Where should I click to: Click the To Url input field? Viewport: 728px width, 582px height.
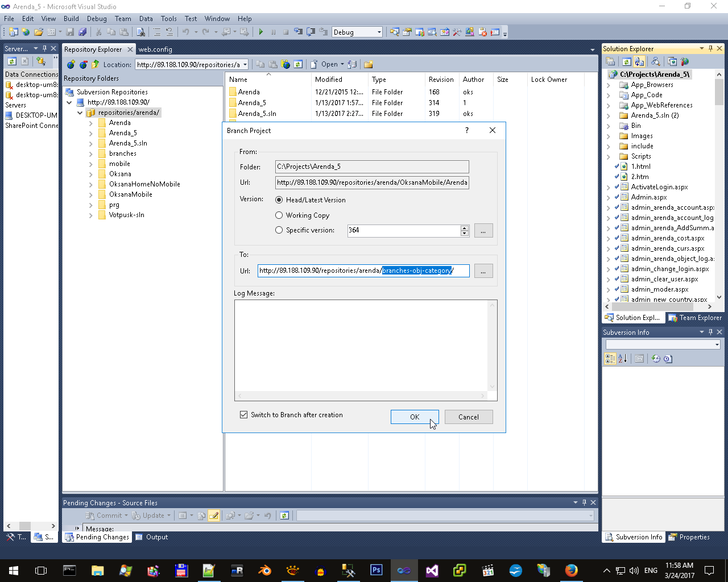pos(363,271)
